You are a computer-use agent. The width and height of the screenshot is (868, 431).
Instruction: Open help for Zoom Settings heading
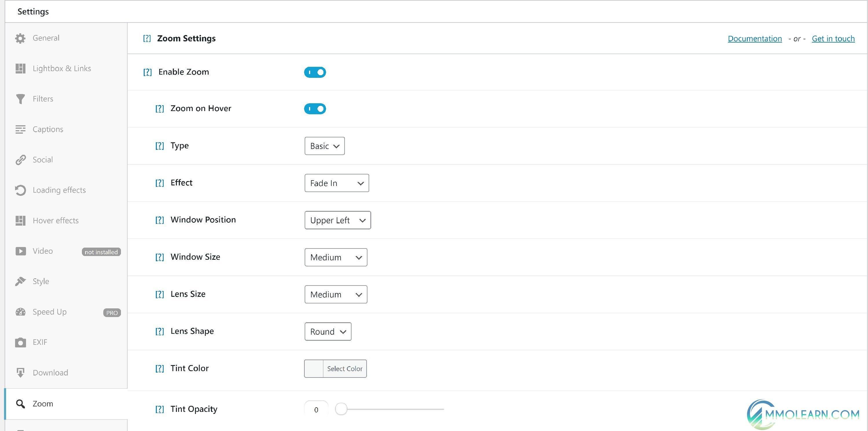click(x=147, y=38)
